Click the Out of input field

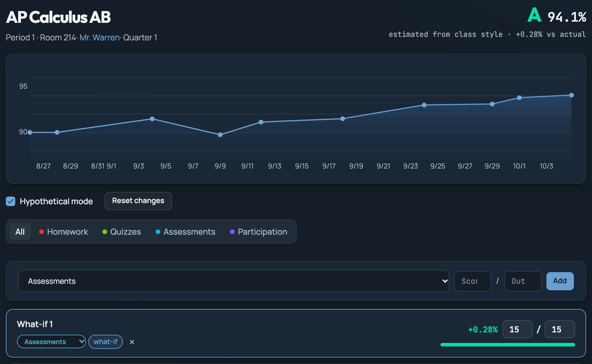(523, 281)
